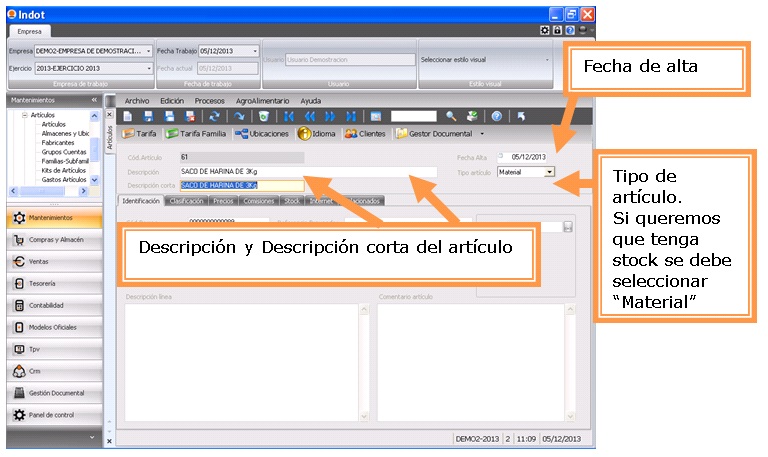
Task: Open help with the blue question mark icon
Action: coord(496,117)
